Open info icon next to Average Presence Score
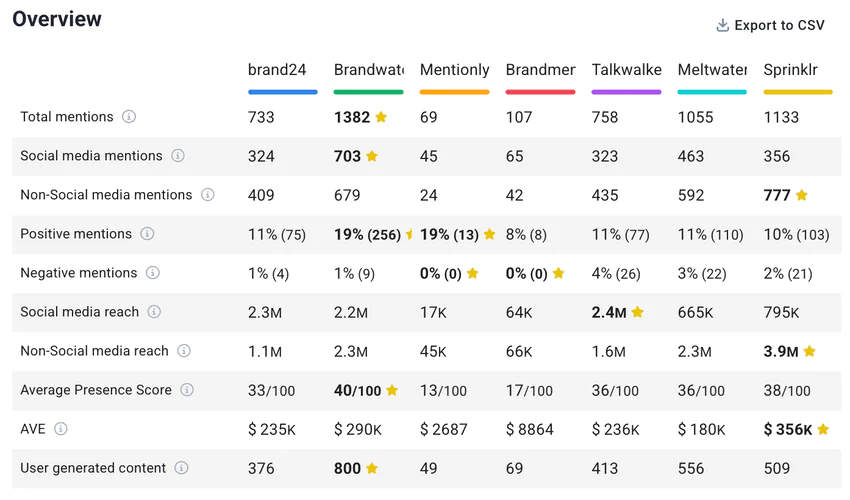 (186, 390)
